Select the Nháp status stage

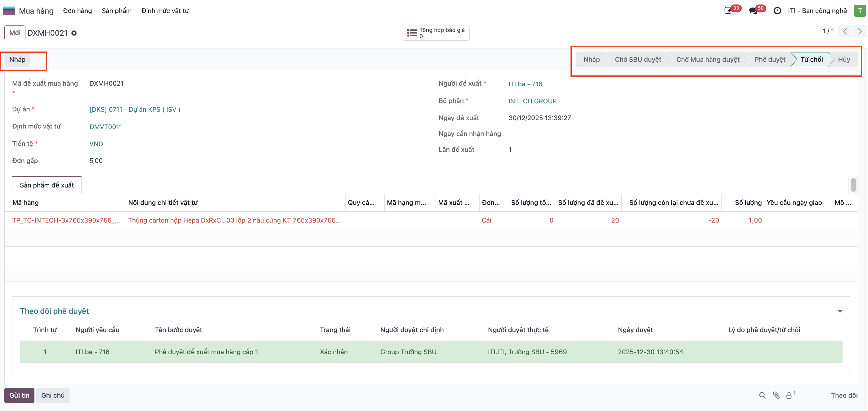[591, 60]
